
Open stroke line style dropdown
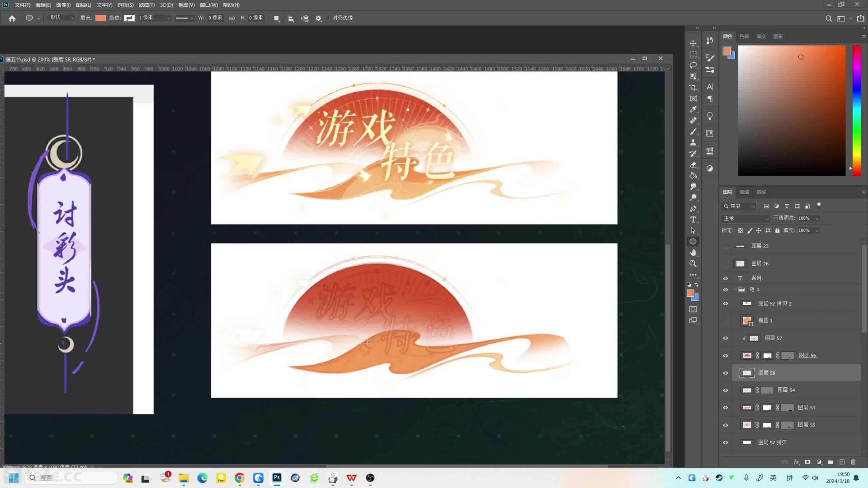pyautogui.click(x=184, y=18)
